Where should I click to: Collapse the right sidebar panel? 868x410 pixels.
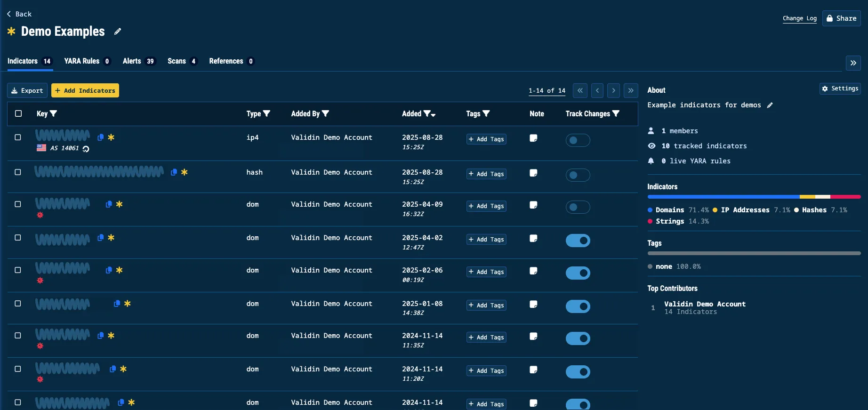853,63
